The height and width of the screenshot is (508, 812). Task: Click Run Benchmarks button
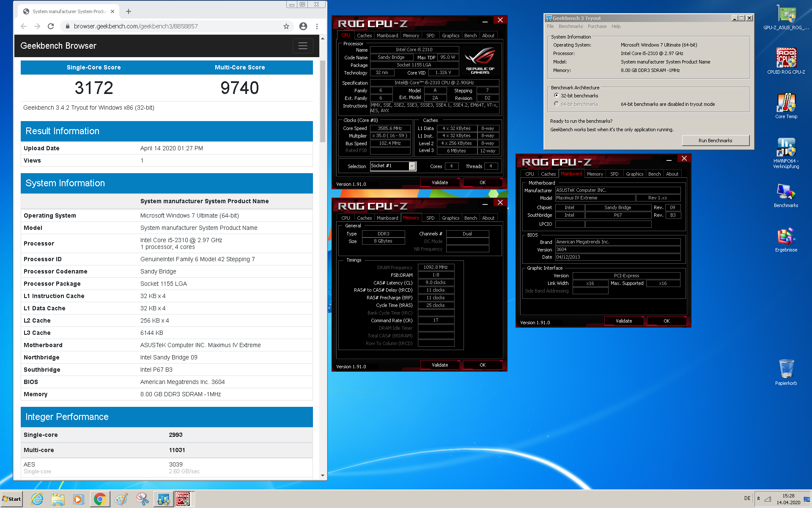click(x=716, y=141)
